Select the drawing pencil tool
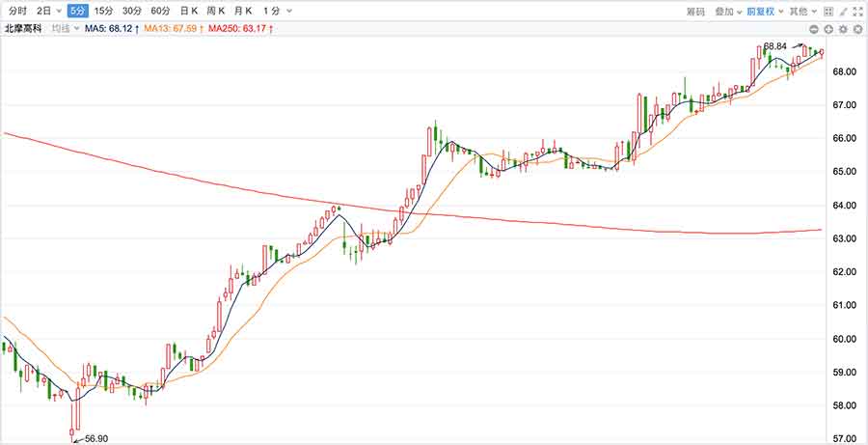 pyautogui.click(x=842, y=12)
